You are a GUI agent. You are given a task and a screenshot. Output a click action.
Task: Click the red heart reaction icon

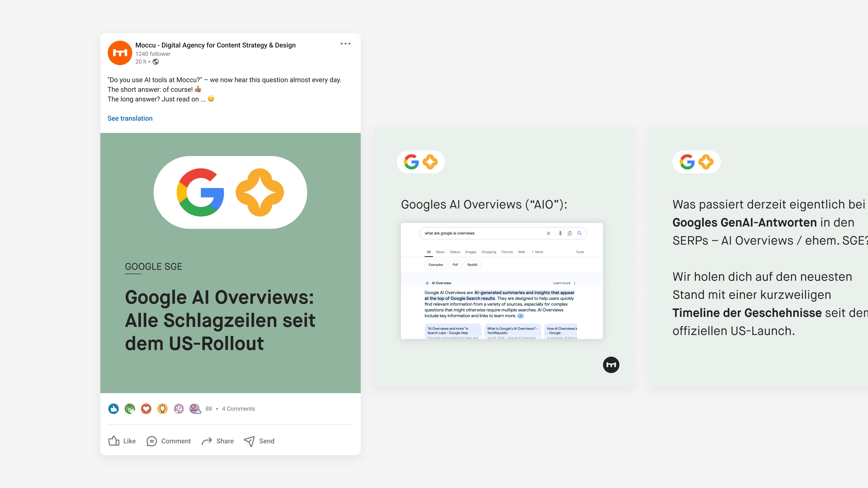pyautogui.click(x=146, y=408)
